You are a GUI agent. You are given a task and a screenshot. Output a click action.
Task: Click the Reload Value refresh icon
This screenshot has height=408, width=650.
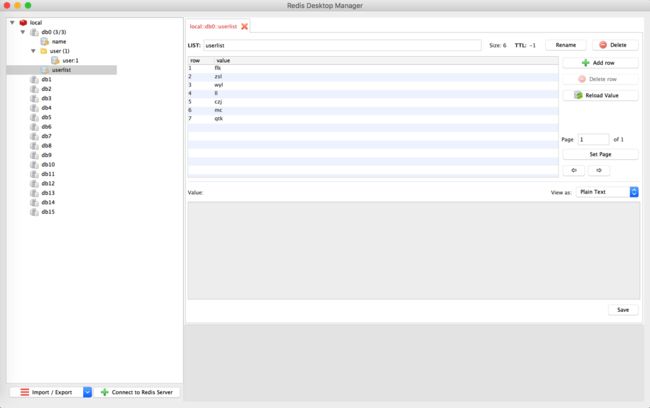point(578,95)
